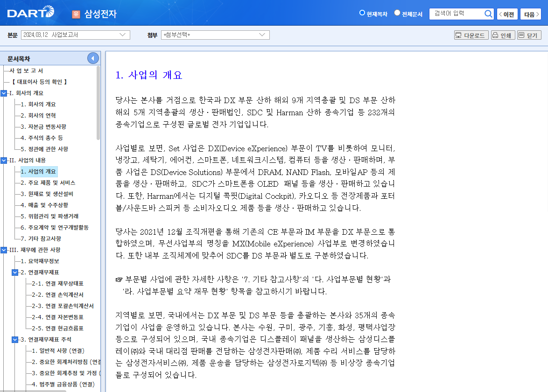The width and height of the screenshot is (548, 392).
Task: Open 3. 원재료 및 생산설비
Action: click(x=47, y=194)
